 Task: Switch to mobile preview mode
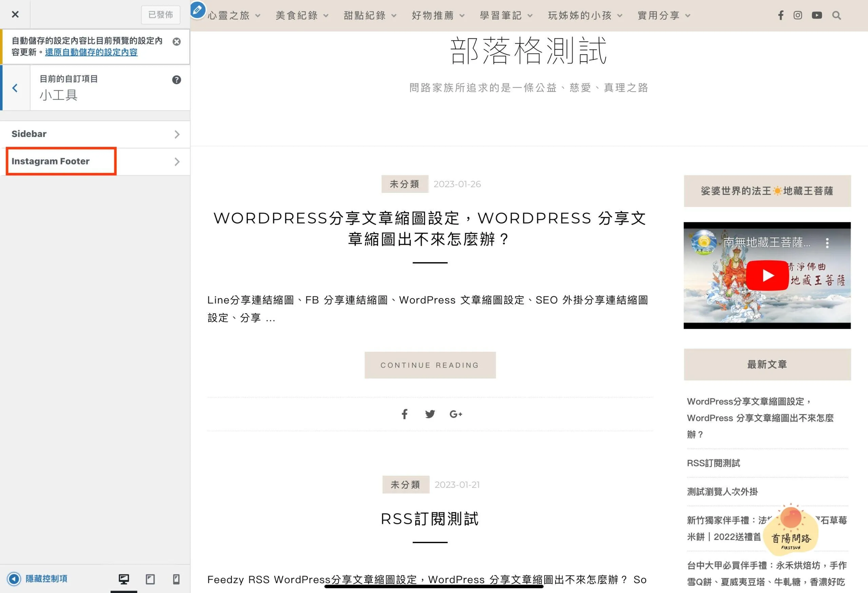pyautogui.click(x=176, y=579)
